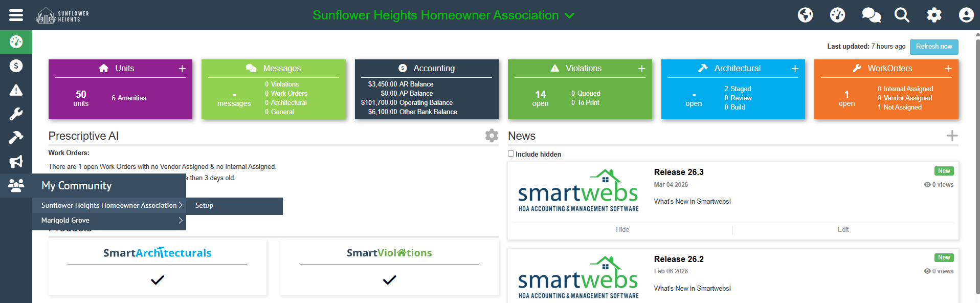Add a new unit with plus icon
This screenshot has height=303, width=980.
(x=182, y=69)
